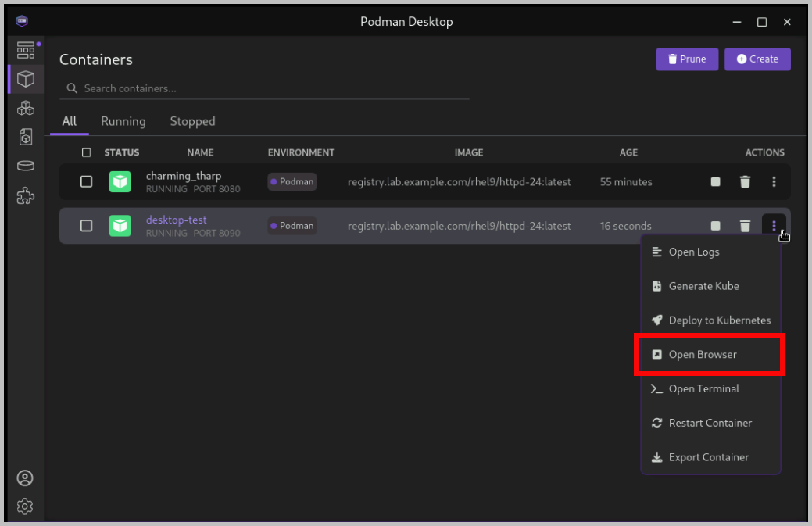Delete the desktop-test container
Image resolution: width=812 pixels, height=526 pixels.
coord(745,226)
